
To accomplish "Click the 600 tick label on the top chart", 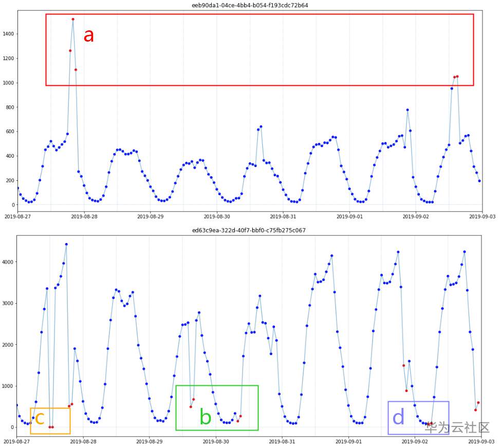I will click(10, 132).
